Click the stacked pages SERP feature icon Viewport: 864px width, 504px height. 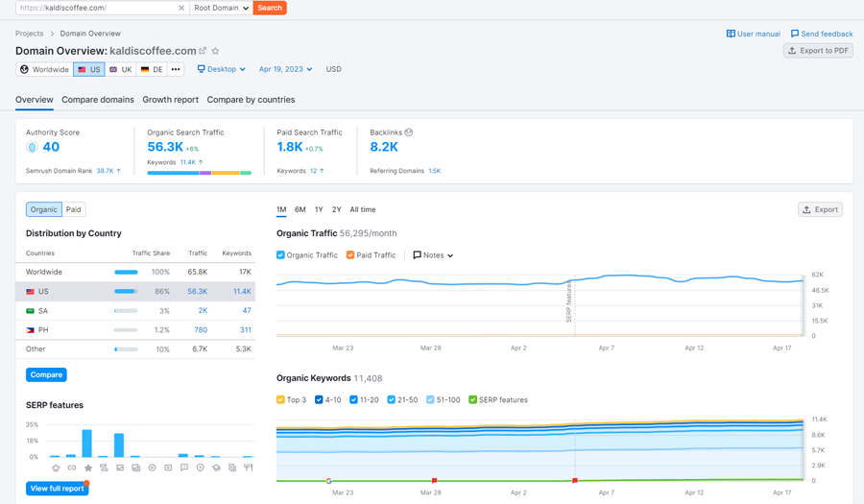(232, 468)
